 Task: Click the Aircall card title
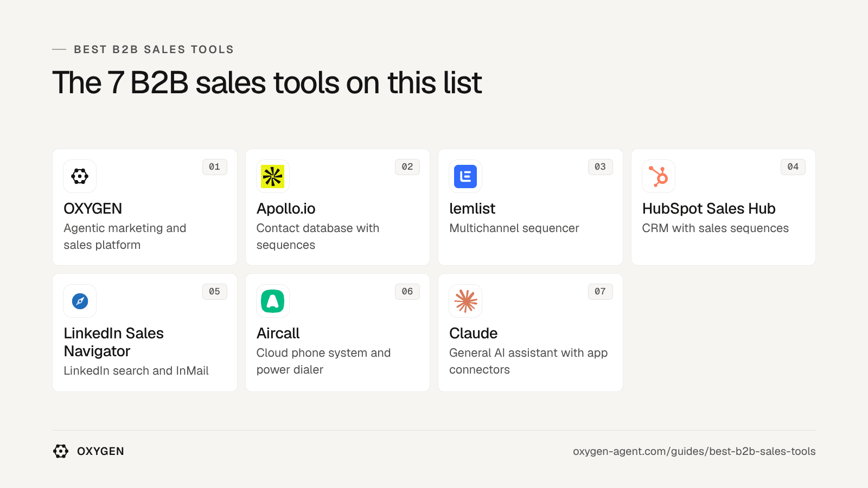tap(278, 333)
